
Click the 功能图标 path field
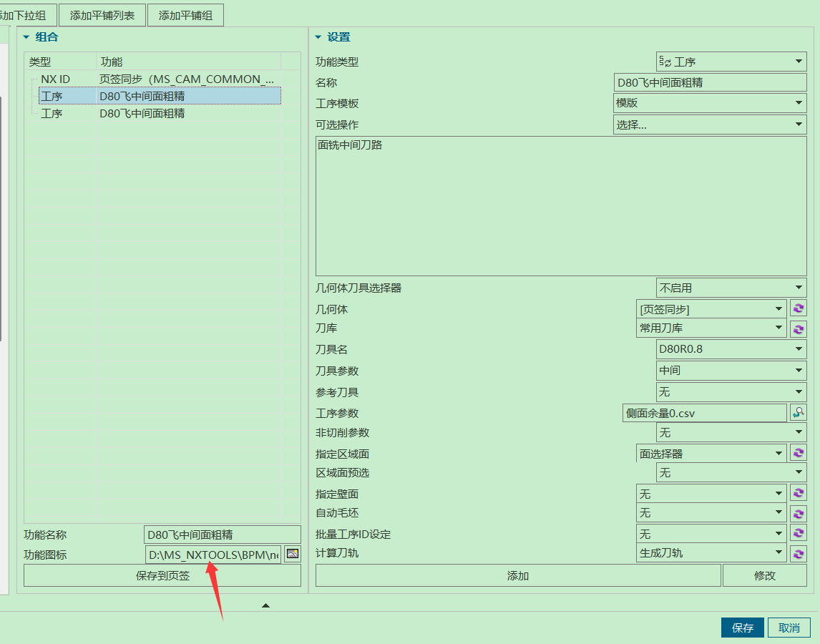pyautogui.click(x=213, y=555)
